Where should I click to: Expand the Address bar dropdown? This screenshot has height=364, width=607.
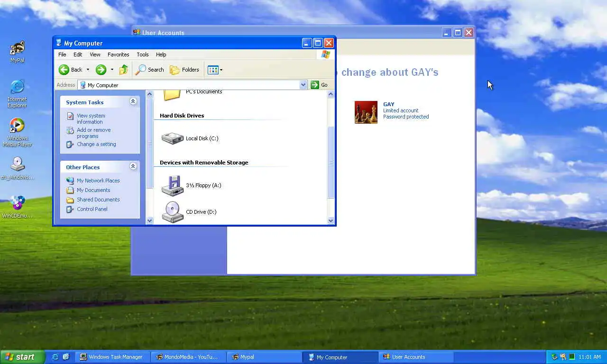[303, 85]
